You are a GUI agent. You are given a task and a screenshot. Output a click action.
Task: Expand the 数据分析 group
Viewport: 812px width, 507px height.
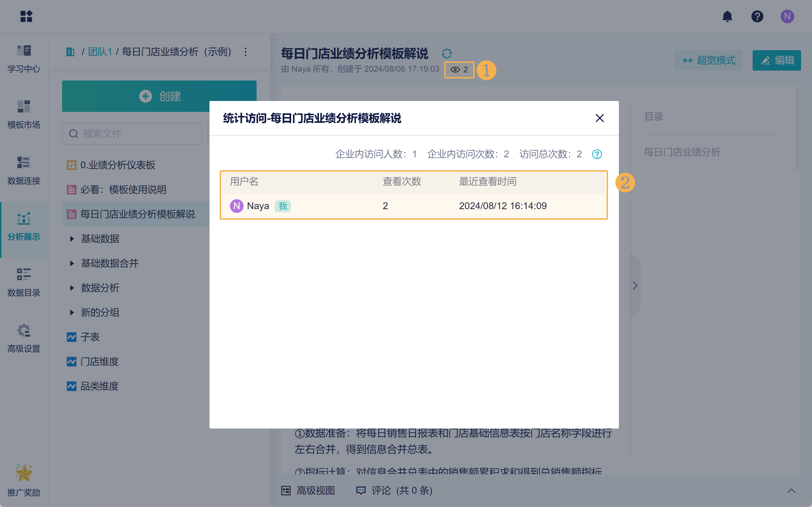pyautogui.click(x=72, y=288)
